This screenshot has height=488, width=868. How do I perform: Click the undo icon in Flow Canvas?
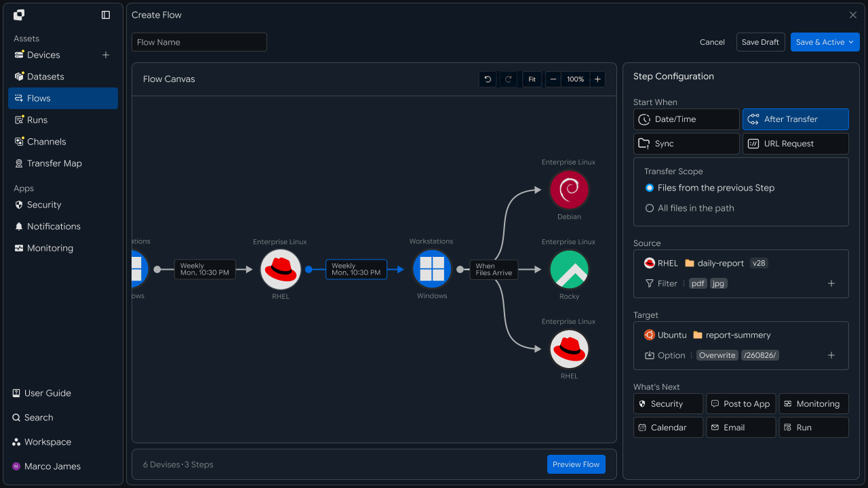488,79
